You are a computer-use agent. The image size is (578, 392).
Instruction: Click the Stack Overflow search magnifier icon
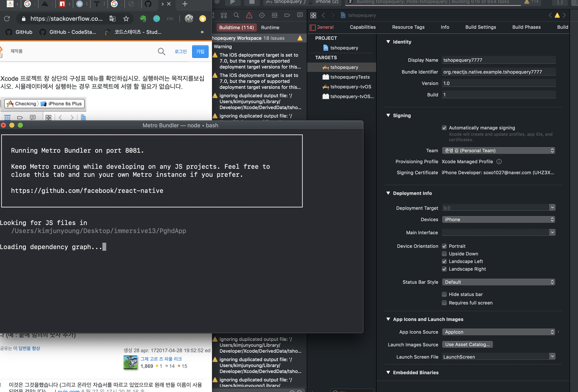pyautogui.click(x=161, y=51)
